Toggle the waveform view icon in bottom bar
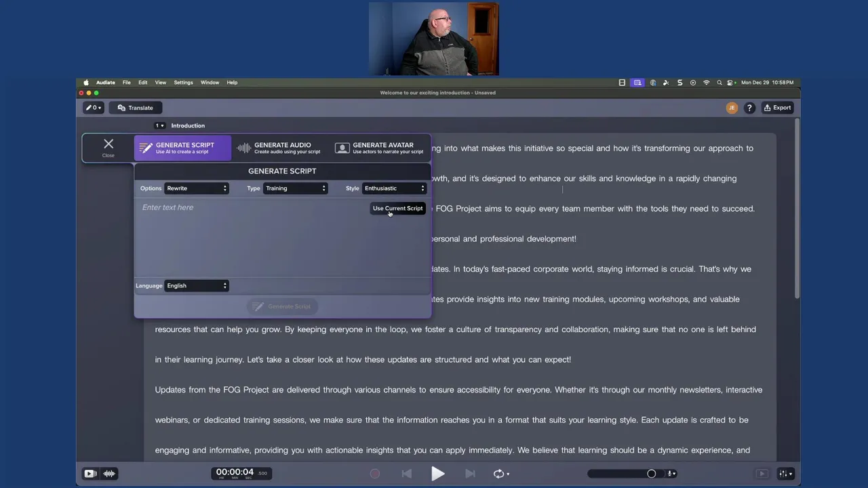Image resolution: width=868 pixels, height=488 pixels. pos(109,474)
